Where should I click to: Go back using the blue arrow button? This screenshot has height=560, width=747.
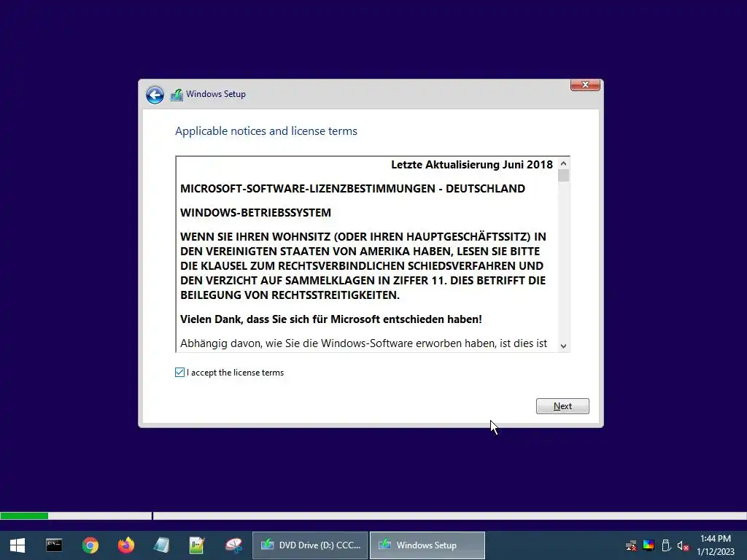click(155, 95)
